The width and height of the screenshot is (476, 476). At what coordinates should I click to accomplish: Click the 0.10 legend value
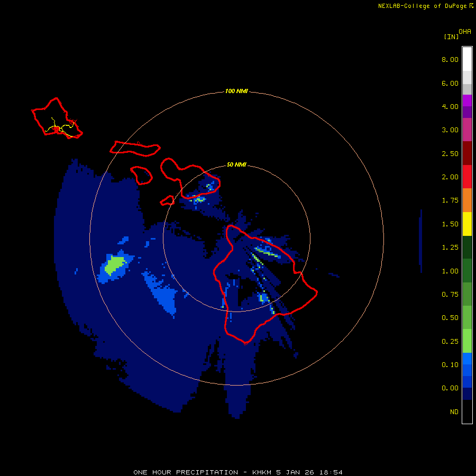point(450,365)
